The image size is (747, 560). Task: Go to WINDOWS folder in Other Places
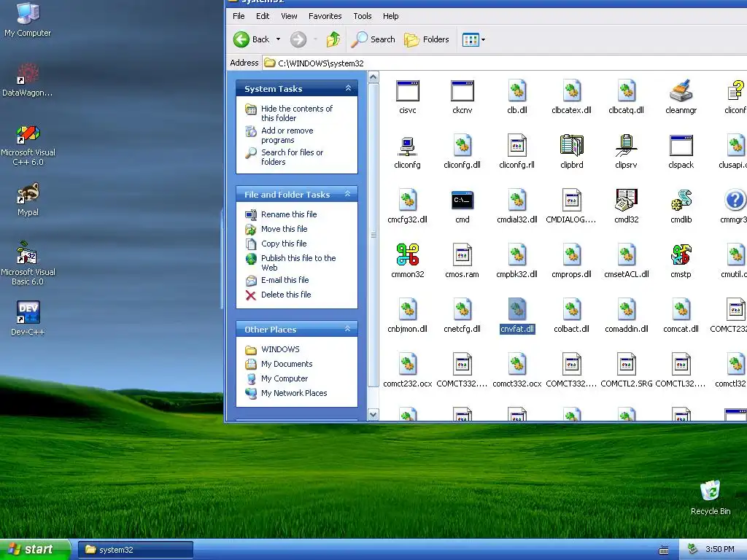click(280, 349)
